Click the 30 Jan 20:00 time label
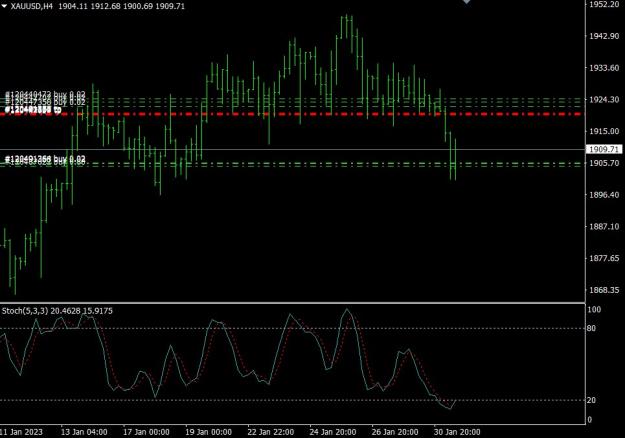The image size is (625, 438). click(457, 432)
